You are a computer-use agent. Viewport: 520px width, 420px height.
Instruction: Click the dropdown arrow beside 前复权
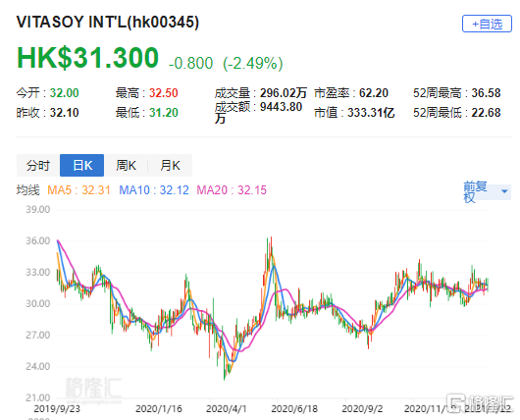(x=504, y=191)
